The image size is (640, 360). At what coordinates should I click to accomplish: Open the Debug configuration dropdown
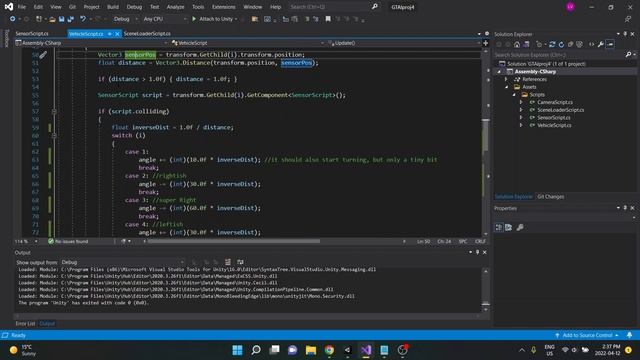(125, 19)
